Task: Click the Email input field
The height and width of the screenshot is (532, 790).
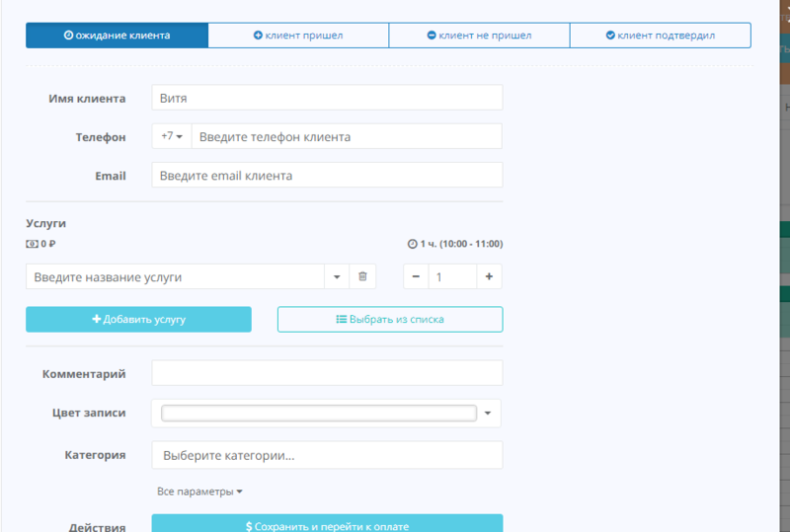Action: click(x=327, y=175)
